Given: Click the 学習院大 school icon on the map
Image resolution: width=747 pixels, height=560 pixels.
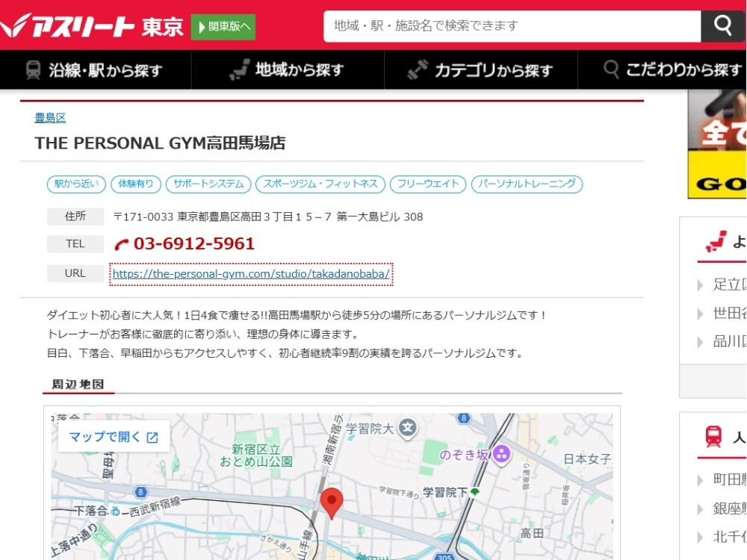Looking at the screenshot, I should (x=407, y=428).
